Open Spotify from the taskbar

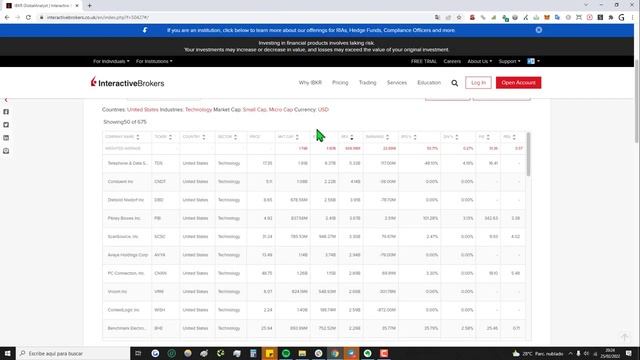286,353
